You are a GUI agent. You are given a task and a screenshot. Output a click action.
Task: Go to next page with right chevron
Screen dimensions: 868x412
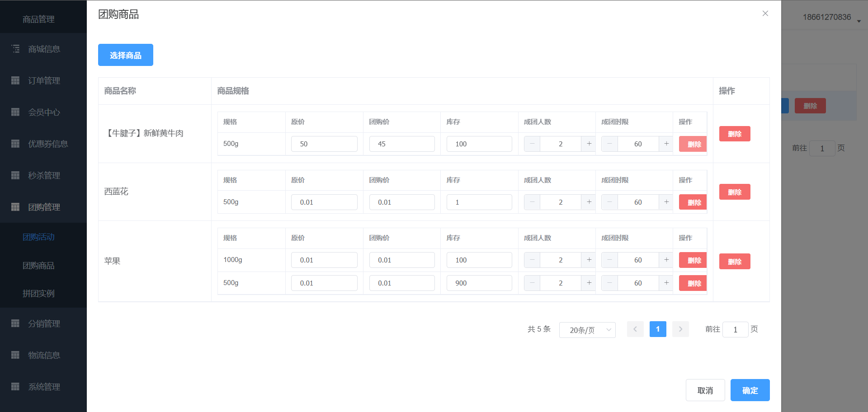(680, 329)
